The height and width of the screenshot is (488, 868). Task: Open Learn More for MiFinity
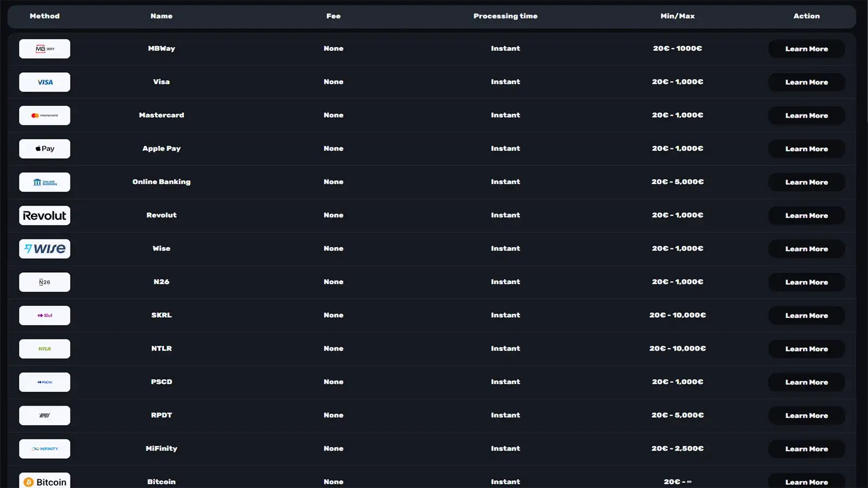[x=807, y=449]
